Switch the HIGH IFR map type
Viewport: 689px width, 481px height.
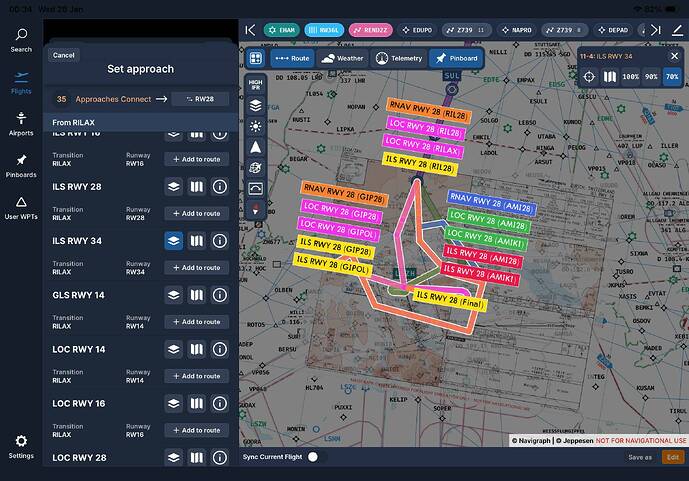(255, 85)
